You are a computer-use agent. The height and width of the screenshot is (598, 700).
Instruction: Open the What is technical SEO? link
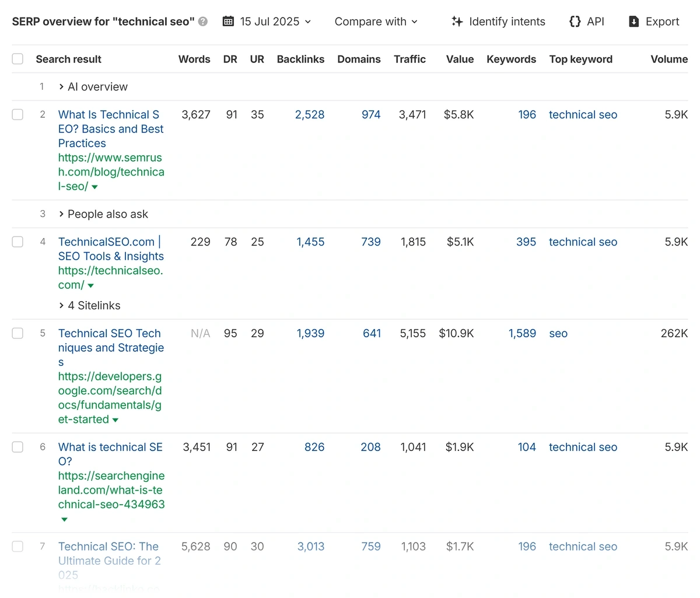point(110,454)
